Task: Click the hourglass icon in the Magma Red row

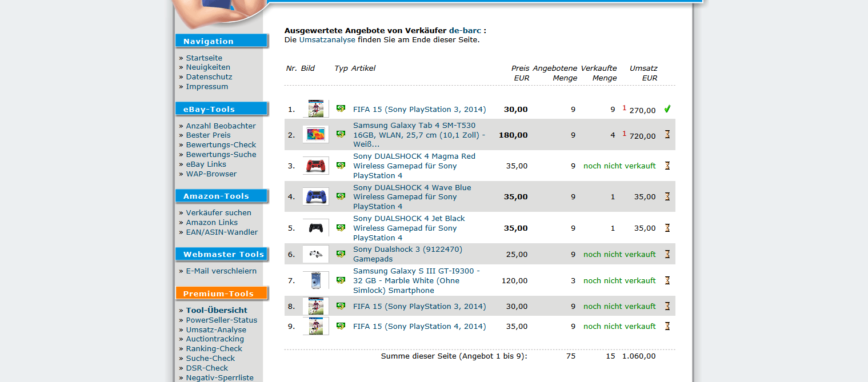Action: tap(667, 166)
